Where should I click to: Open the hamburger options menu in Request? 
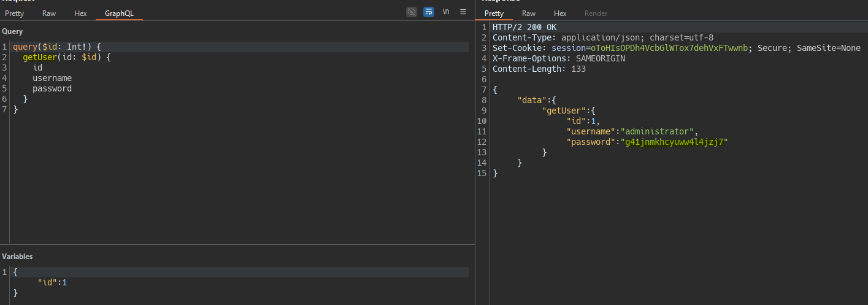point(463,12)
